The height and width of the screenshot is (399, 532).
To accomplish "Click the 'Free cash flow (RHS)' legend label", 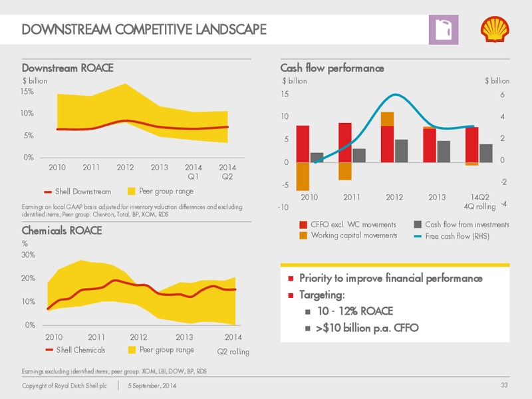I will pos(458,237).
